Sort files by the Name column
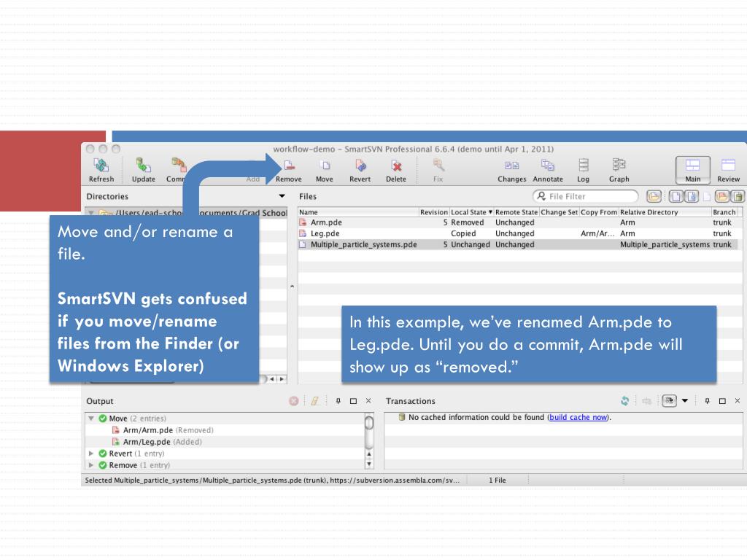Screen dimensions: 747x560 (358, 212)
